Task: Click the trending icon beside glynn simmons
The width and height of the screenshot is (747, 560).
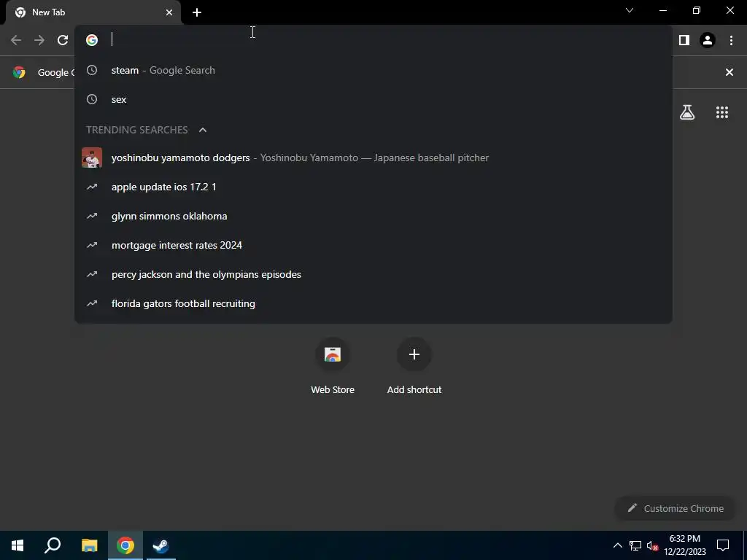Action: 92,216
